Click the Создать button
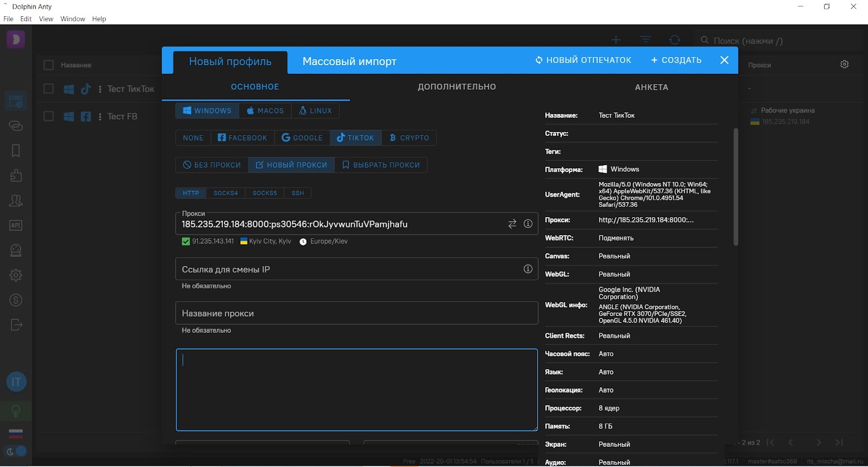This screenshot has width=868, height=467. tap(676, 60)
